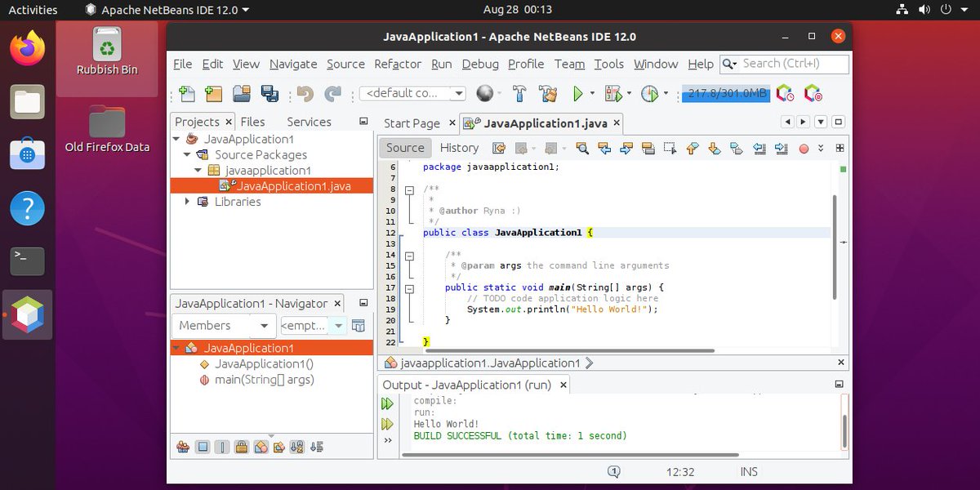Toggle Show Non-Public Members lock icon
Image resolution: width=980 pixels, height=490 pixels.
coord(242,447)
